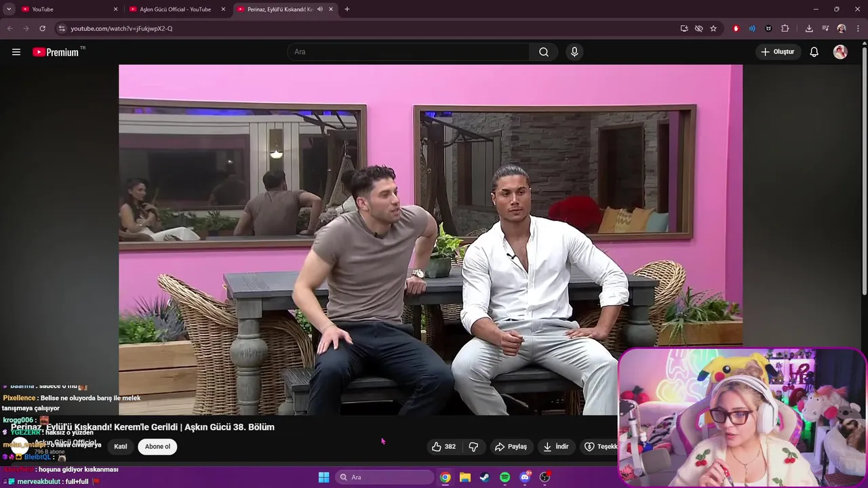868x488 pixels.
Task: Open Discord from the taskbar
Action: coord(524,477)
